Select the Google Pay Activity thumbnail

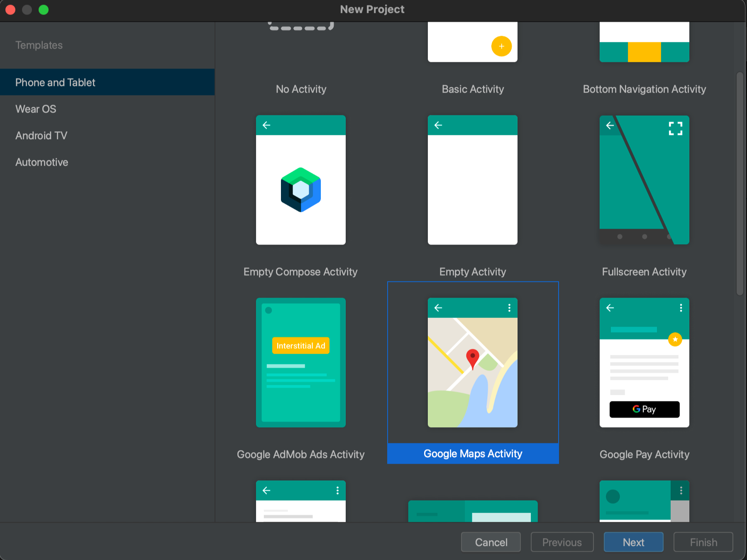644,362
